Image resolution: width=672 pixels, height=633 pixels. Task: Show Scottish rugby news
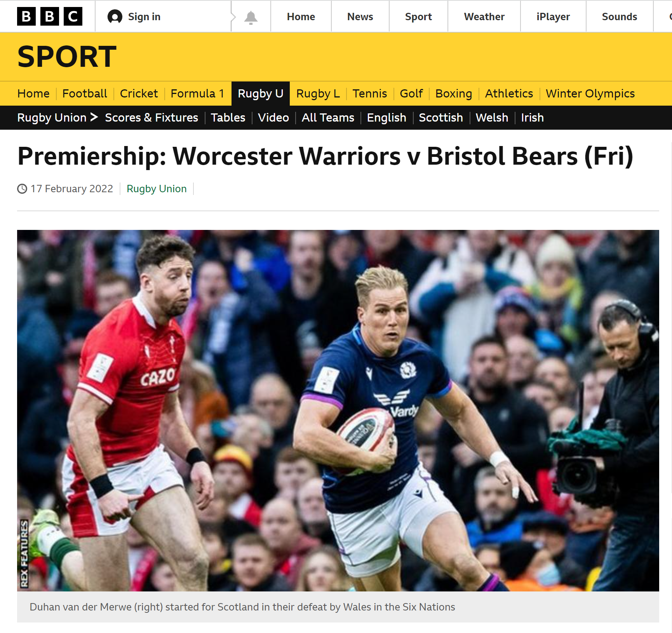click(x=441, y=118)
